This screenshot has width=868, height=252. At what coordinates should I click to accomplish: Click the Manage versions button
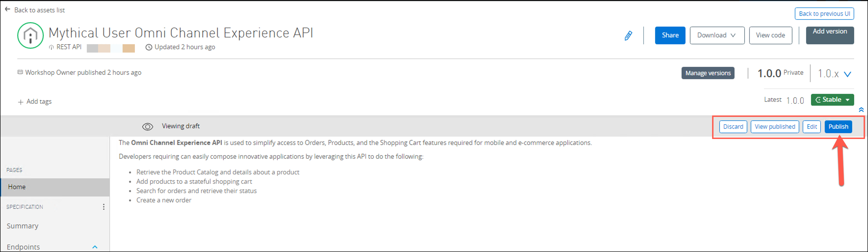click(708, 73)
